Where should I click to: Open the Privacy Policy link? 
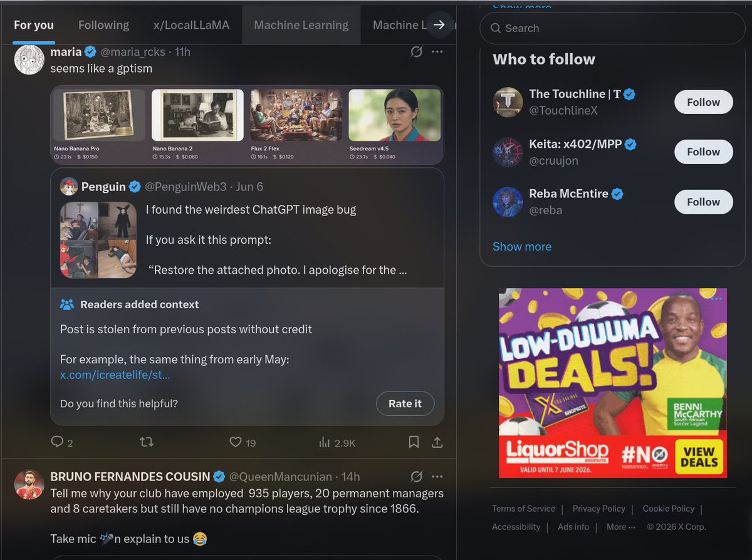click(x=598, y=509)
